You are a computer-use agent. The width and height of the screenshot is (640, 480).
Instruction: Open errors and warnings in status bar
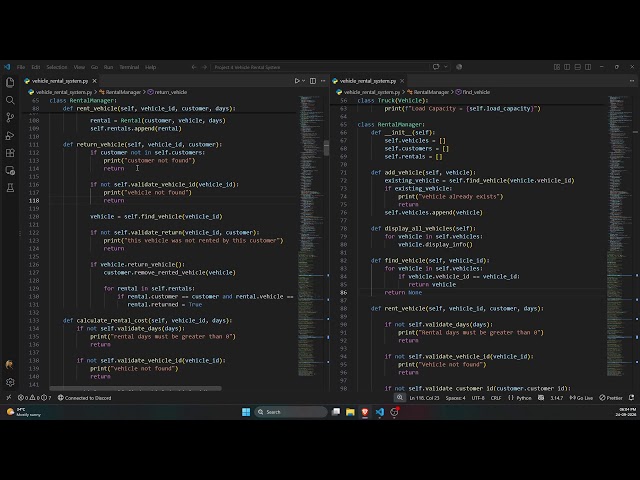[x=34, y=398]
